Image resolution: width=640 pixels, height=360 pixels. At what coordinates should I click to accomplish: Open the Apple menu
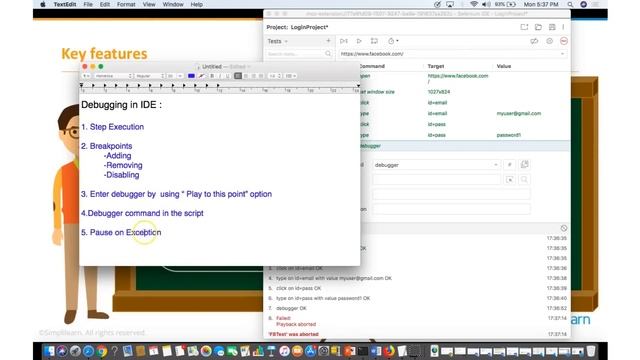43,4
